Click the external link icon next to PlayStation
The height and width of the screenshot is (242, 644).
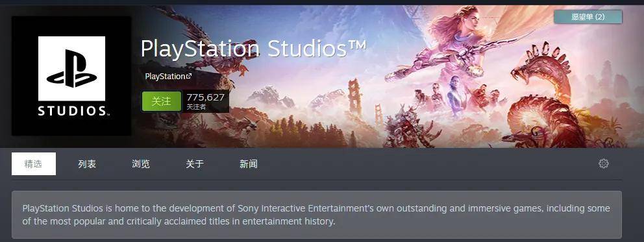coord(188,77)
